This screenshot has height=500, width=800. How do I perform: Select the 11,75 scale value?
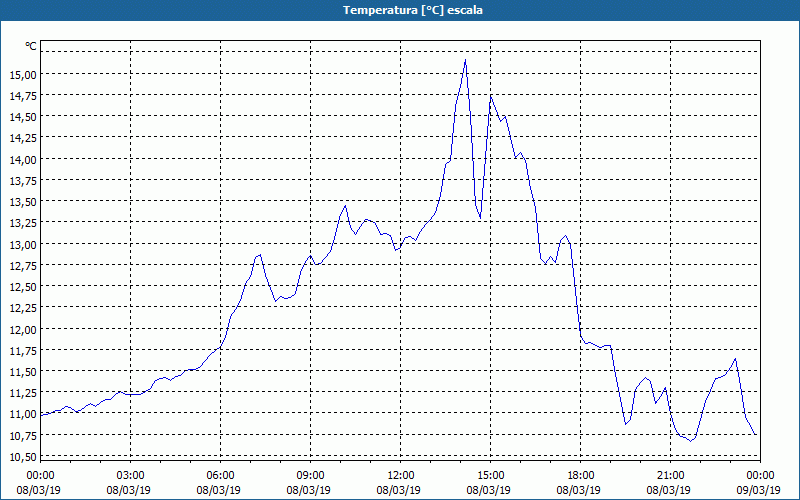click(x=22, y=351)
